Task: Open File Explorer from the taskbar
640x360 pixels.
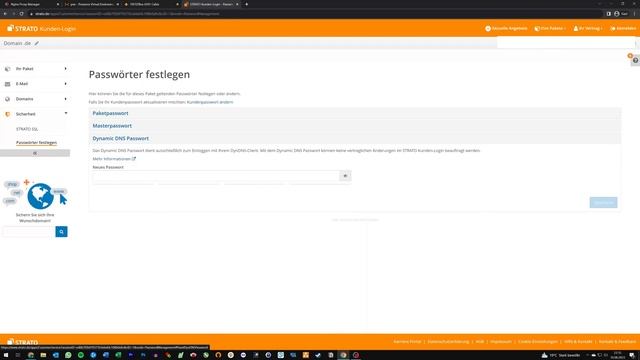Action: [x=43, y=355]
